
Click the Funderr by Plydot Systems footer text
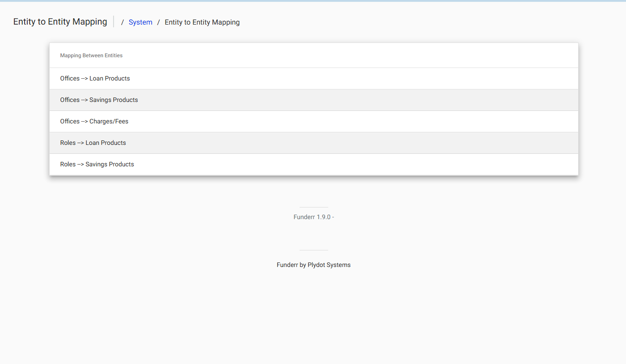coord(313,265)
